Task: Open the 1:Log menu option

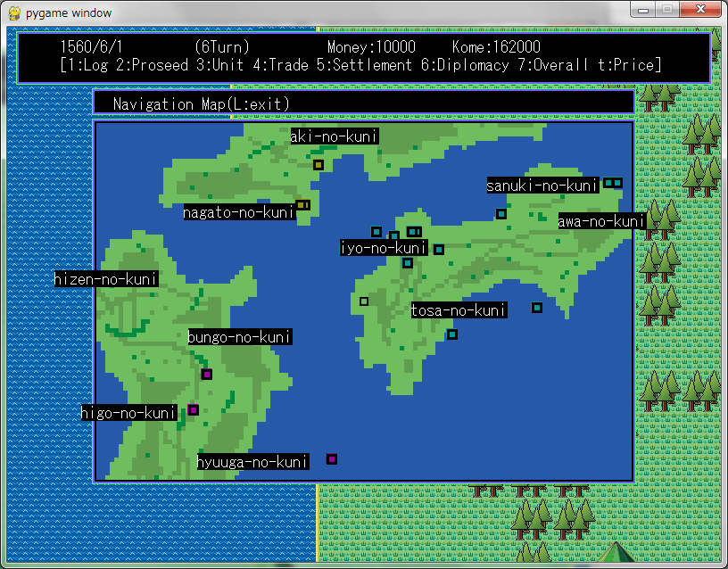Action: [88, 65]
